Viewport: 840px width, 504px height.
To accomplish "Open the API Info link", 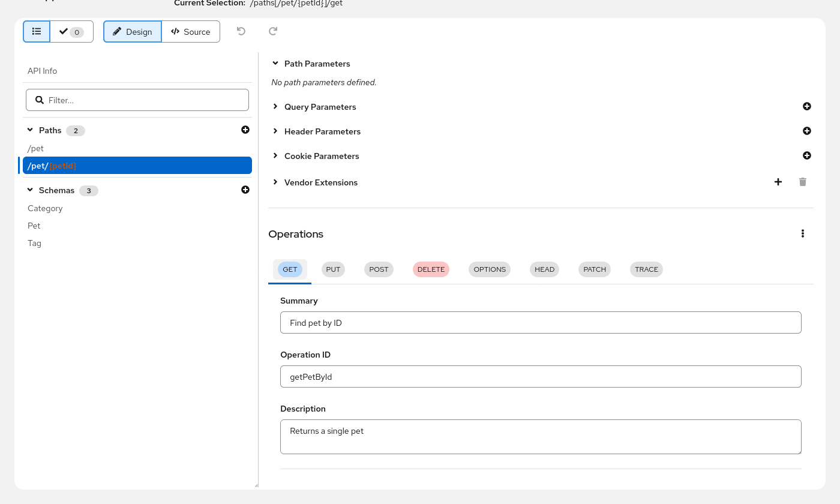I will 42,71.
